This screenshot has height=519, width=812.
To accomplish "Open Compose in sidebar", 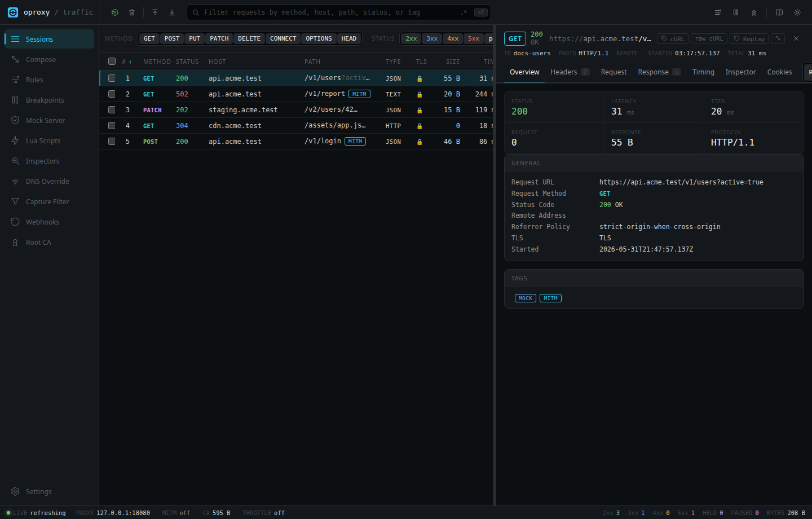I will tap(50, 59).
